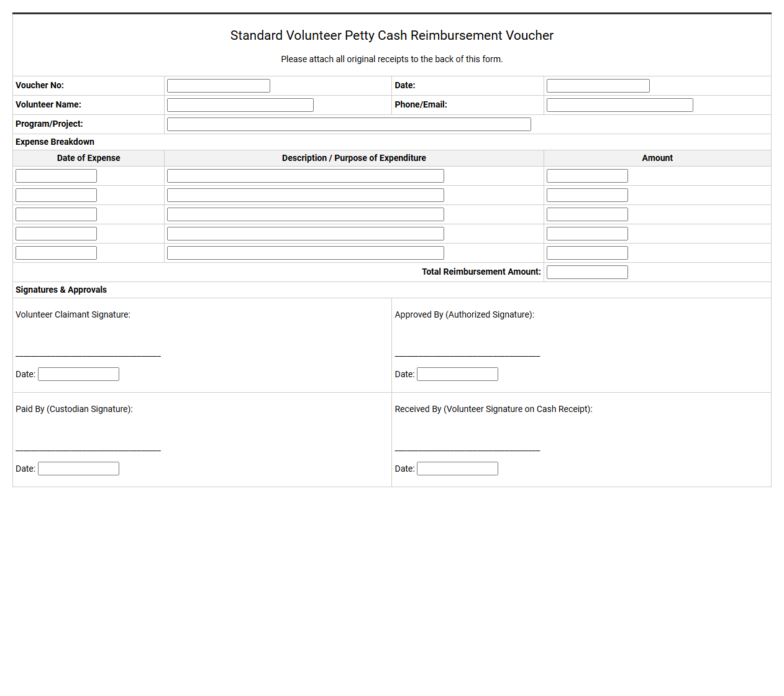Click 'Volunteer Claimant Signature:' label
The height and width of the screenshot is (696, 784).
pyautogui.click(x=73, y=314)
